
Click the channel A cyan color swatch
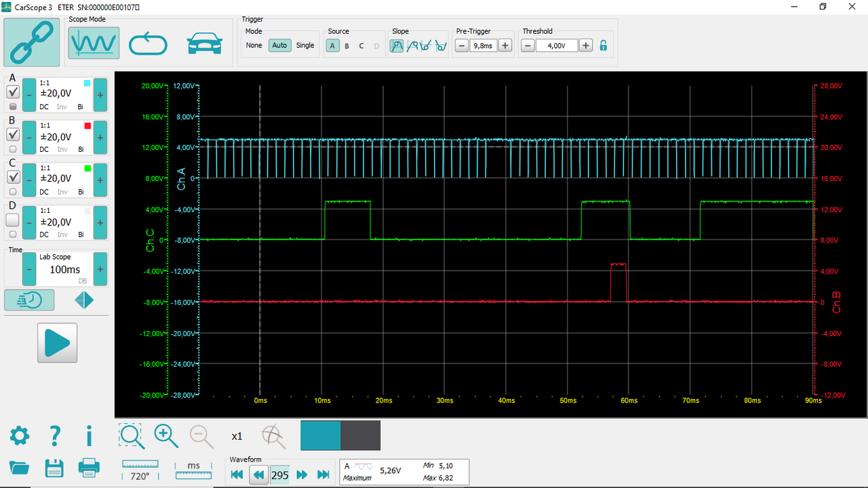[x=87, y=83]
